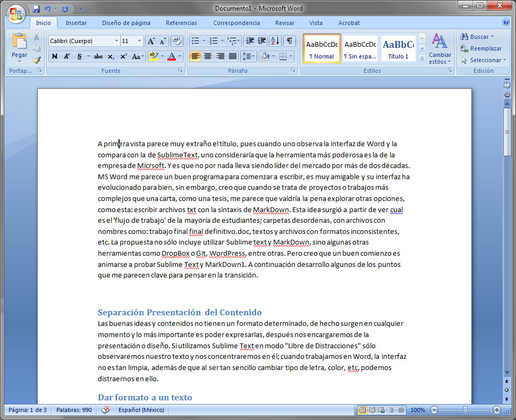Click the Seleccionar button

point(483,60)
